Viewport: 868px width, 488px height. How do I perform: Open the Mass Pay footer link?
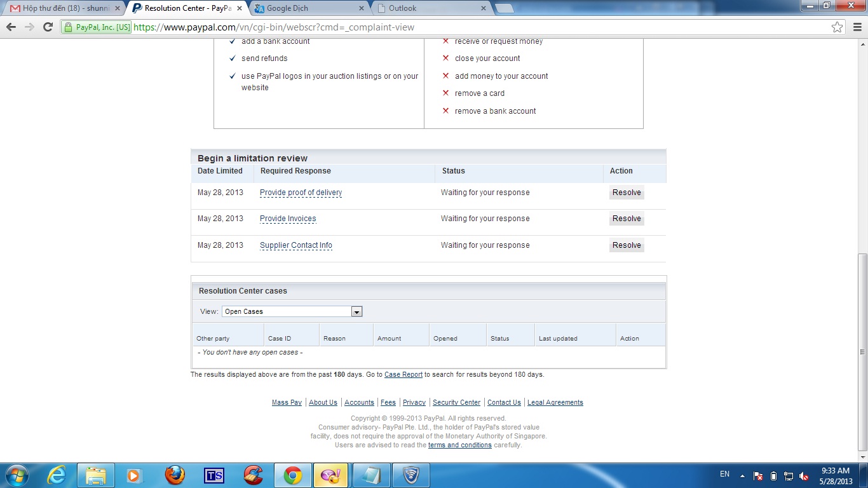pos(287,402)
